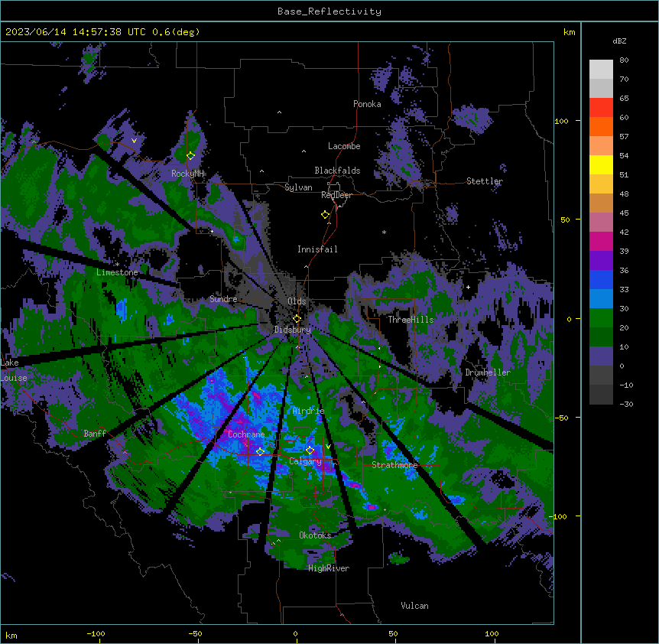
Task: Click the yellow diamond marker beside RockyMH
Action: coord(190,156)
